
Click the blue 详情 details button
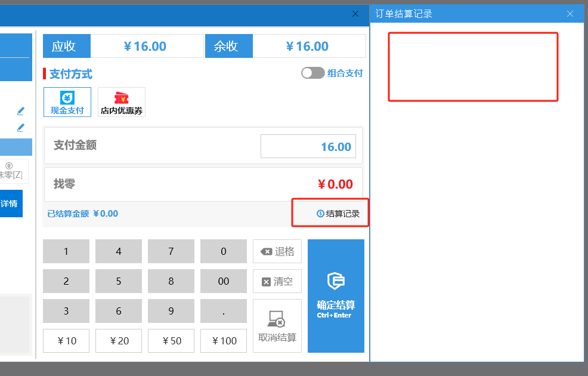pyautogui.click(x=10, y=204)
